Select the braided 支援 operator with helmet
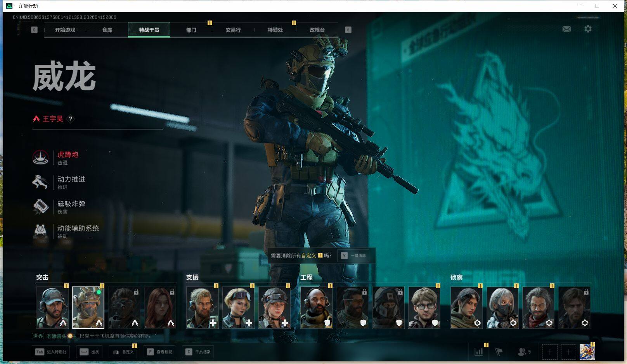 point(274,307)
